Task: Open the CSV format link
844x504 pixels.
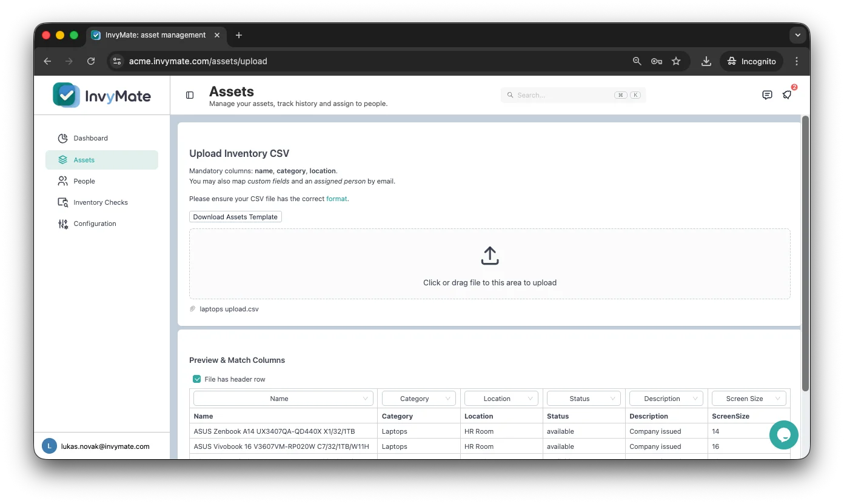Action: 337,199
